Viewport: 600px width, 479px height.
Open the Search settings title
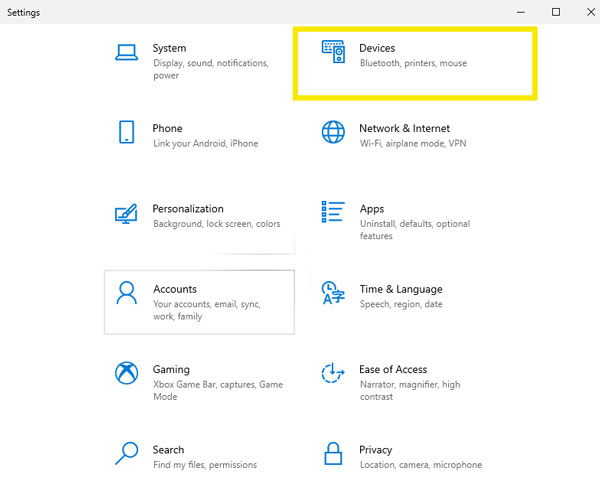[x=168, y=450]
